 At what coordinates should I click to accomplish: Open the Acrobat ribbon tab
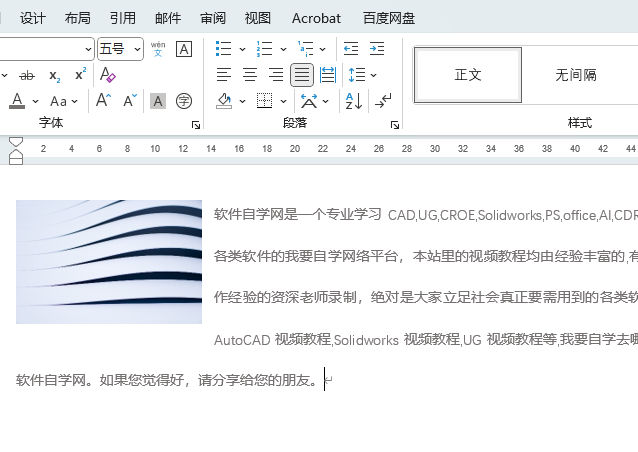(x=316, y=18)
